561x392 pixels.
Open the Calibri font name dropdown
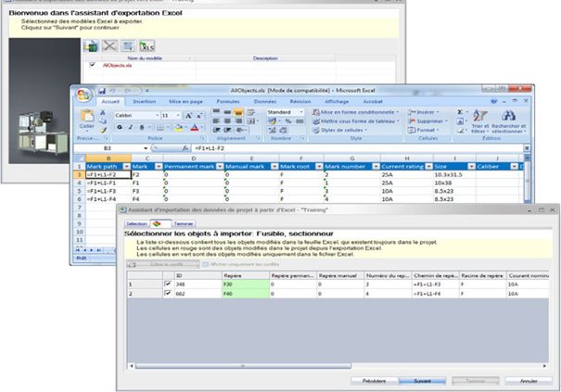157,116
